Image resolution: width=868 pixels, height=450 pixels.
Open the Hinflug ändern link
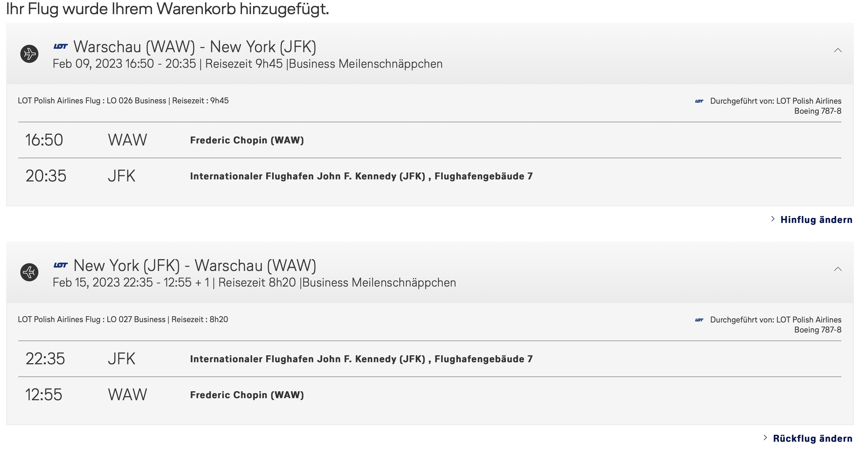(816, 220)
